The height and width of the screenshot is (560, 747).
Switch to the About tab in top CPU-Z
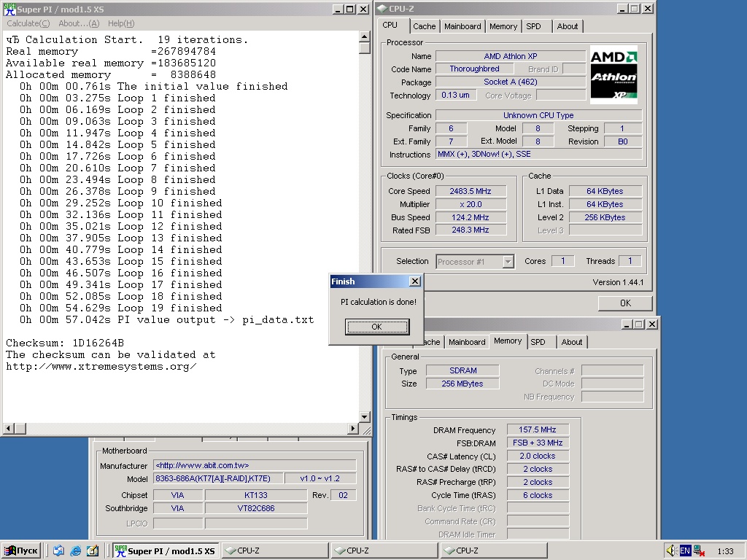tap(568, 27)
